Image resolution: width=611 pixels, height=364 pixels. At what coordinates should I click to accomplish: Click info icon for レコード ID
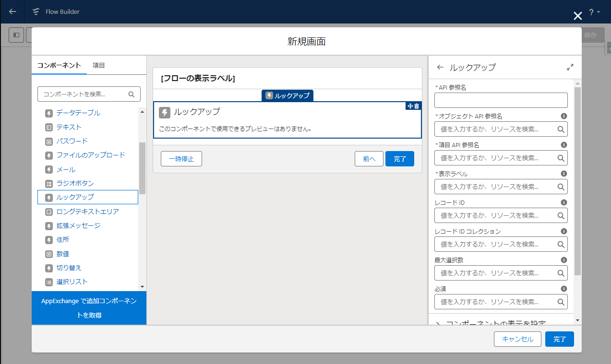(x=564, y=202)
